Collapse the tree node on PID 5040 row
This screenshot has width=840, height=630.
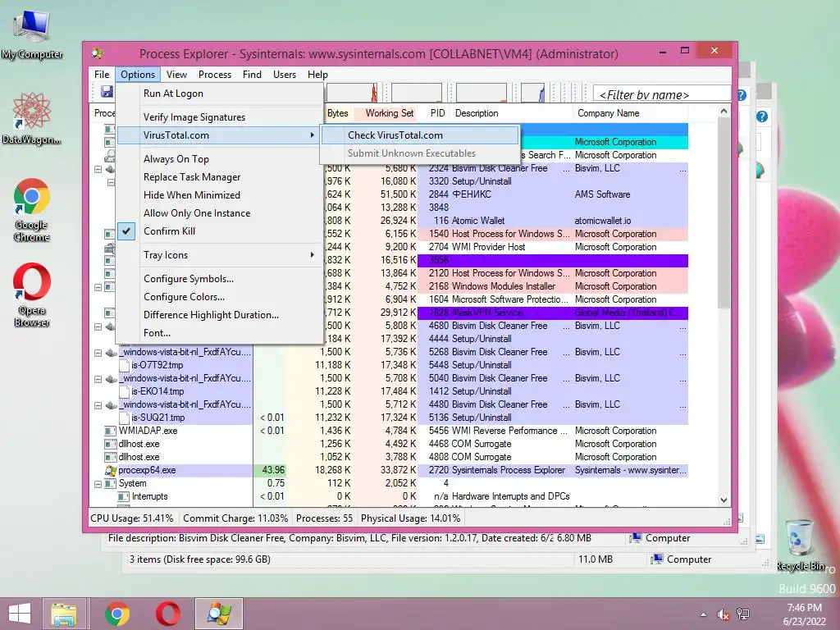pos(98,379)
